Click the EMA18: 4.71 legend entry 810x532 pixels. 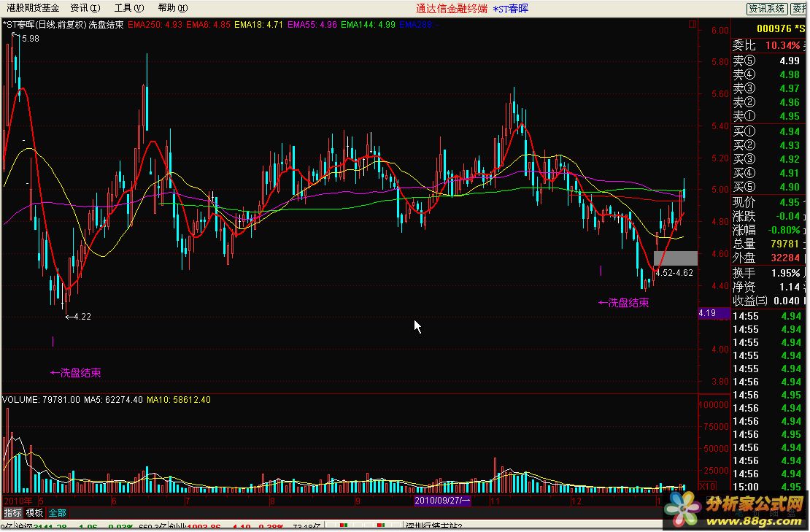[258, 25]
